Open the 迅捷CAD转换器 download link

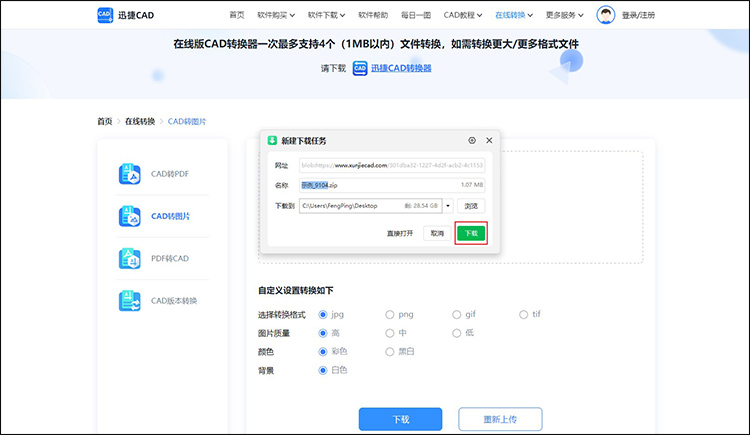click(401, 68)
